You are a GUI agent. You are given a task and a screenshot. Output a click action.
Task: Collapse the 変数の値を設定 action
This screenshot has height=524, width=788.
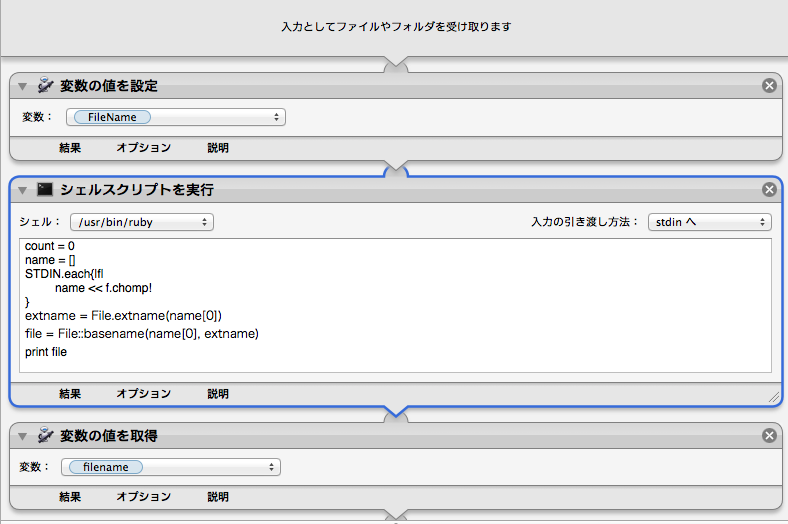coord(22,86)
